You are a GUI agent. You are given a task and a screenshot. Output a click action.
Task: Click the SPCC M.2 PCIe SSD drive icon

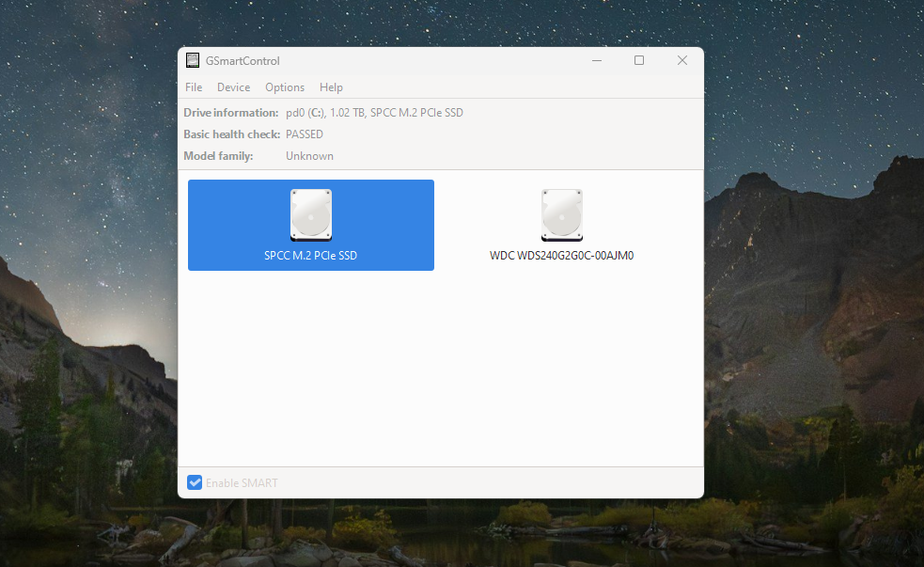311,214
